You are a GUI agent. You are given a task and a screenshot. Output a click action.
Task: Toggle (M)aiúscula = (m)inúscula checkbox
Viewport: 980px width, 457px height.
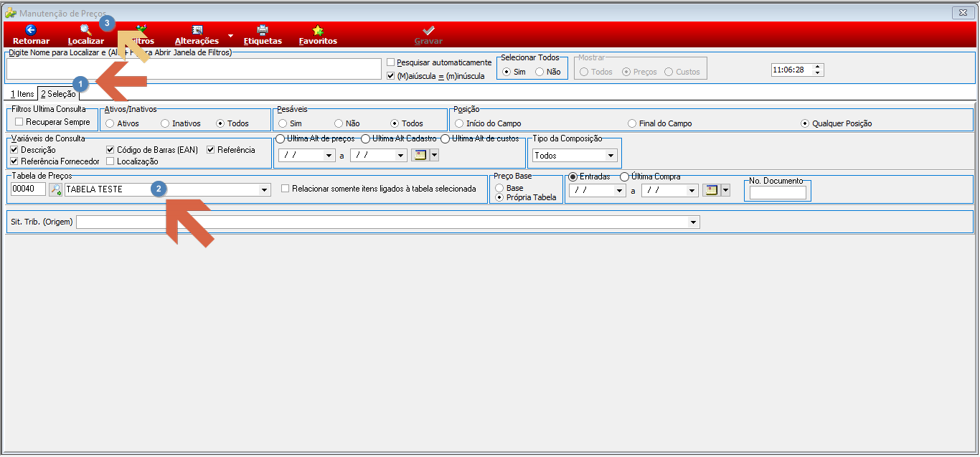click(391, 75)
